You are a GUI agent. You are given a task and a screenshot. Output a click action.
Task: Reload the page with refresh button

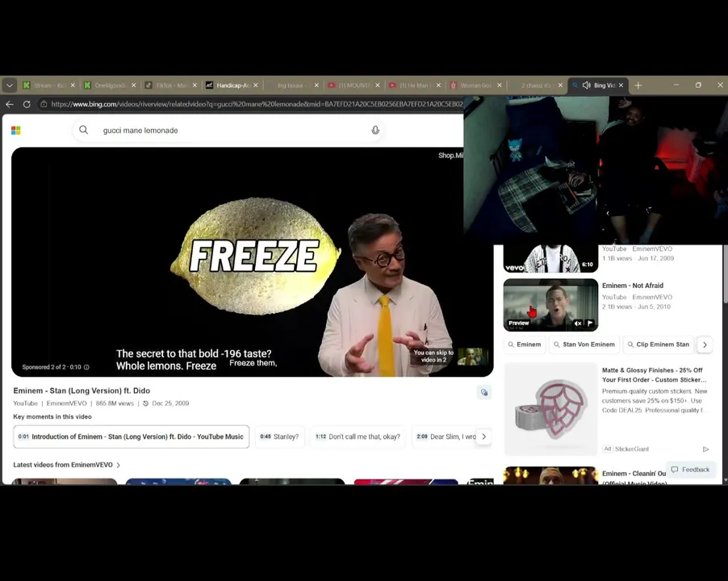point(27,104)
